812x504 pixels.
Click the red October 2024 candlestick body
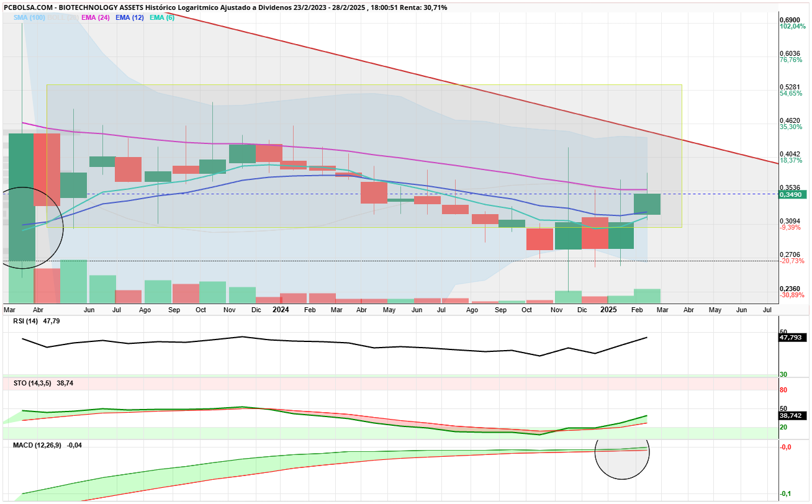tap(539, 240)
